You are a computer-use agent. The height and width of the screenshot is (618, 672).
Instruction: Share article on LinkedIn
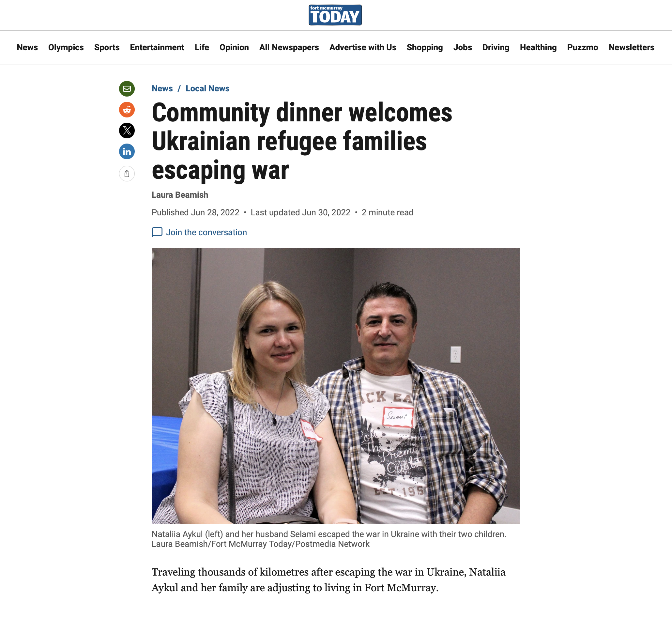(x=127, y=151)
